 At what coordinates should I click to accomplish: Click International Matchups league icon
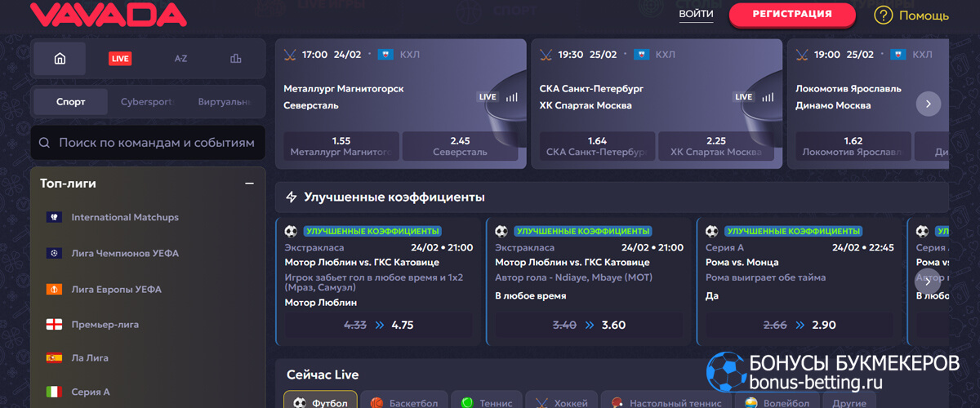click(x=54, y=217)
